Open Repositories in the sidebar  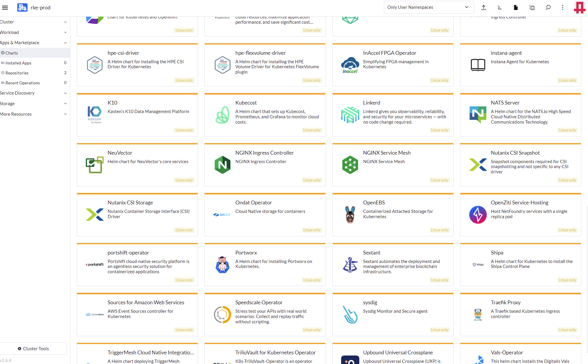(35, 73)
